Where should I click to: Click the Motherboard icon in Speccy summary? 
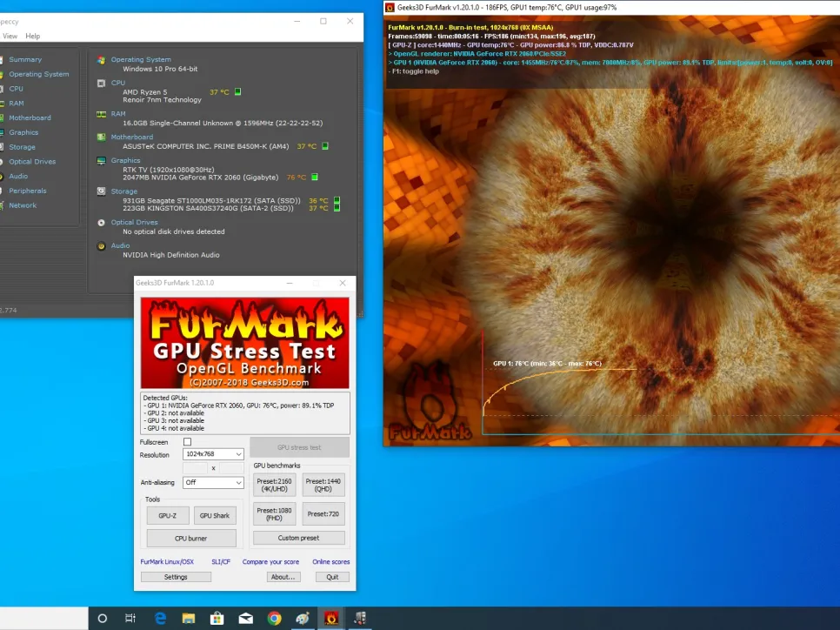[x=101, y=137]
